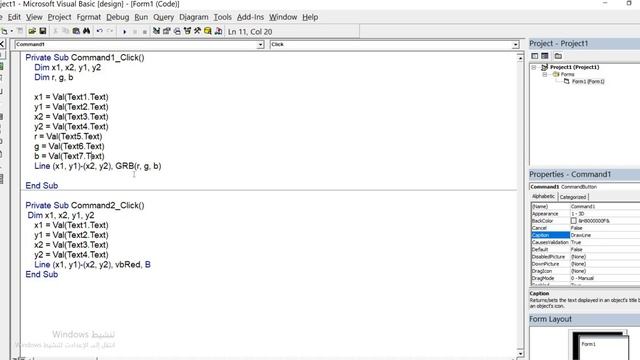
Task: Open the Project Explorer via toolbar icon
Action: tap(156, 31)
